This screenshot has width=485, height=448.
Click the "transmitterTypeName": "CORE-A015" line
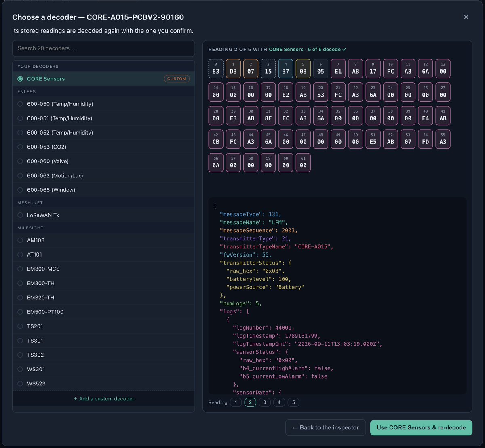pyautogui.click(x=276, y=246)
